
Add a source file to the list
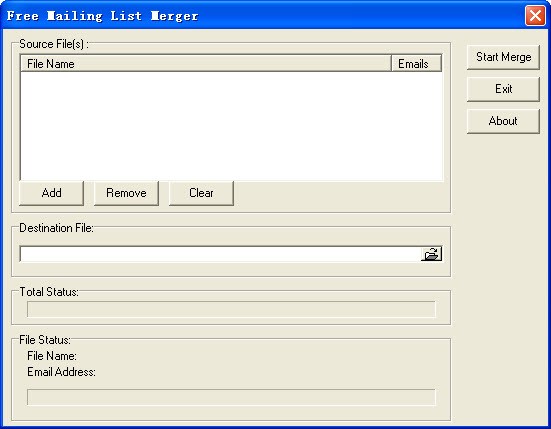(51, 193)
